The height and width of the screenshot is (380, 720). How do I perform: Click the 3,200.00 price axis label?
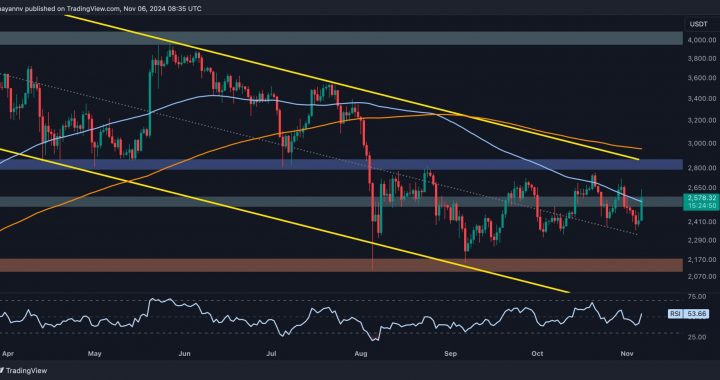(701, 120)
